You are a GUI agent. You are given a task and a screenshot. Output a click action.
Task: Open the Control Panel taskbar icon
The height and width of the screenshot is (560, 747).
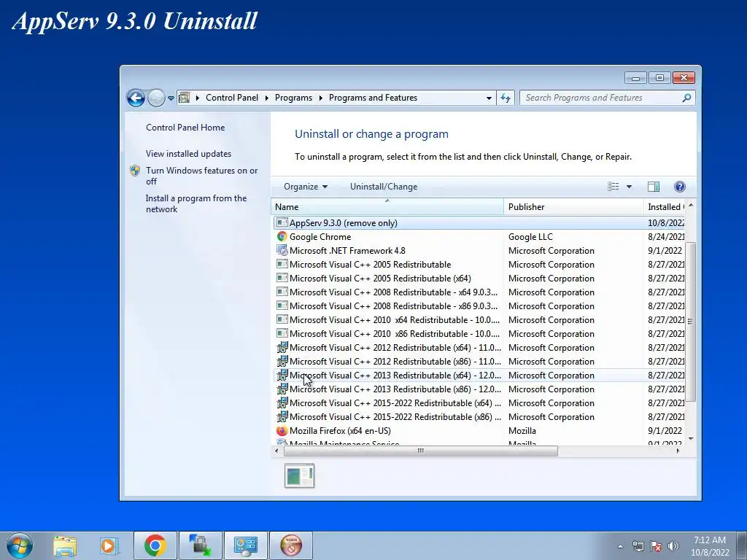[246, 545]
